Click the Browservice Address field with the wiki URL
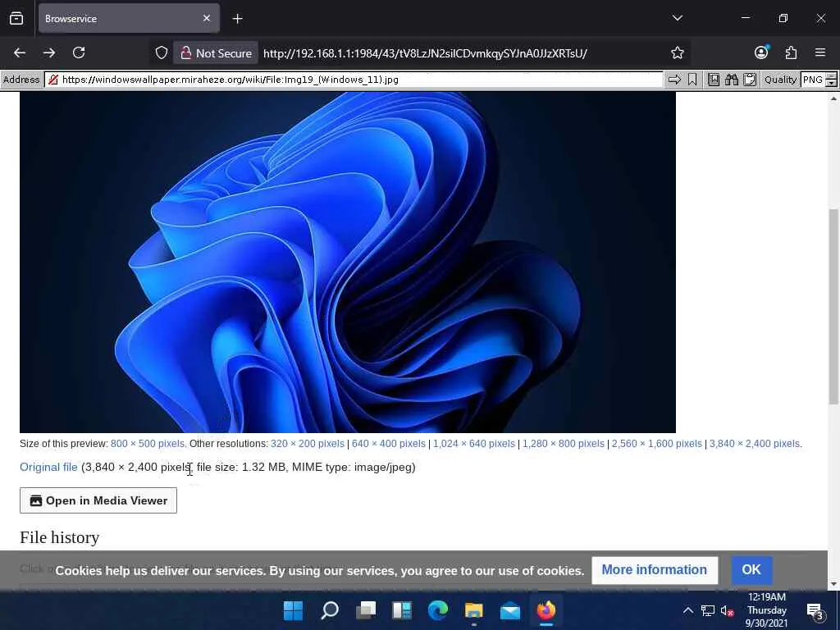This screenshot has height=630, width=840. tap(354, 80)
